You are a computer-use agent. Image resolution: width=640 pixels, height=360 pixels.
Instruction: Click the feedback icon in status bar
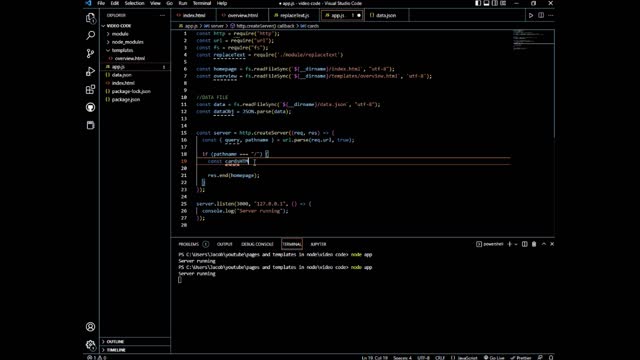point(540,358)
